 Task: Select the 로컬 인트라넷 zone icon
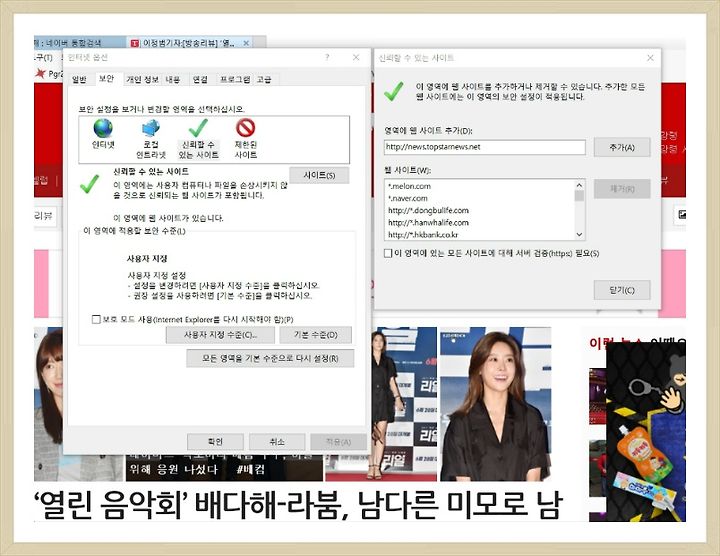[151, 129]
